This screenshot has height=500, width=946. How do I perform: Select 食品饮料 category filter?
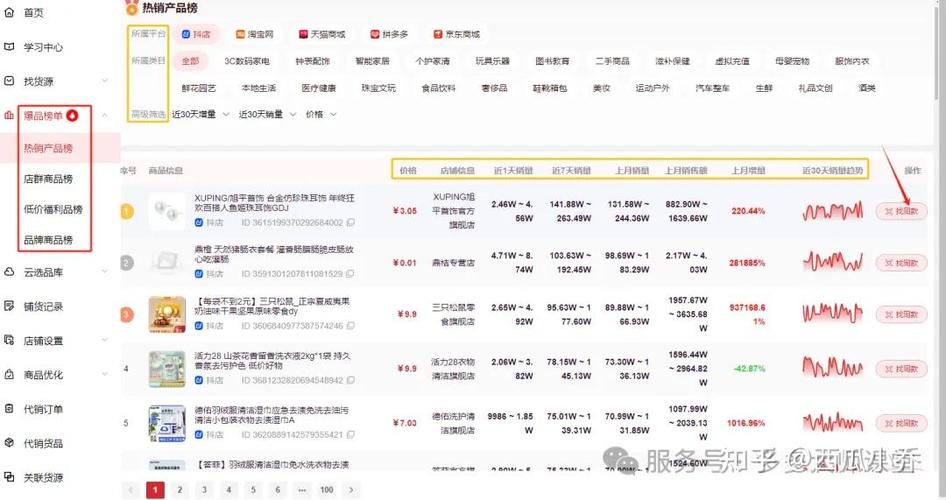(439, 88)
